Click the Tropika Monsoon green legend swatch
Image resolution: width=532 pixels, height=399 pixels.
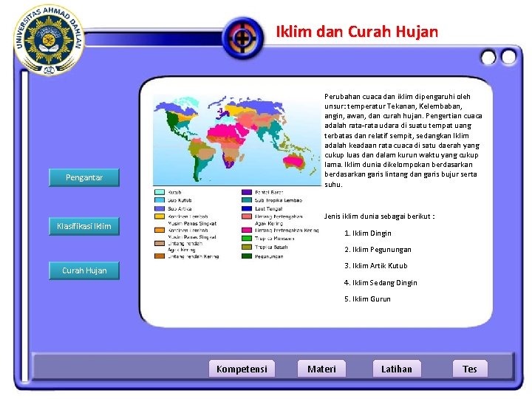[x=247, y=239]
